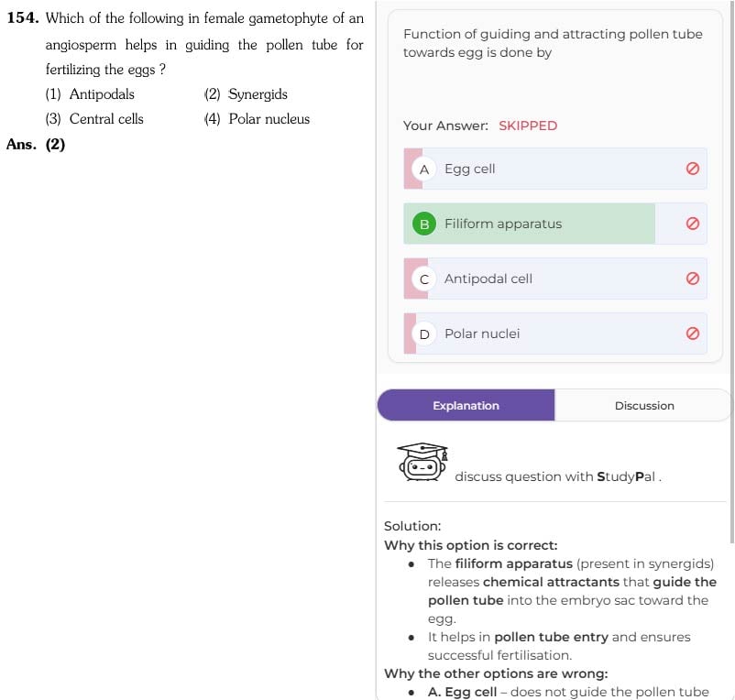Click the pink percentage bar on Antipodal cell

tap(415, 279)
